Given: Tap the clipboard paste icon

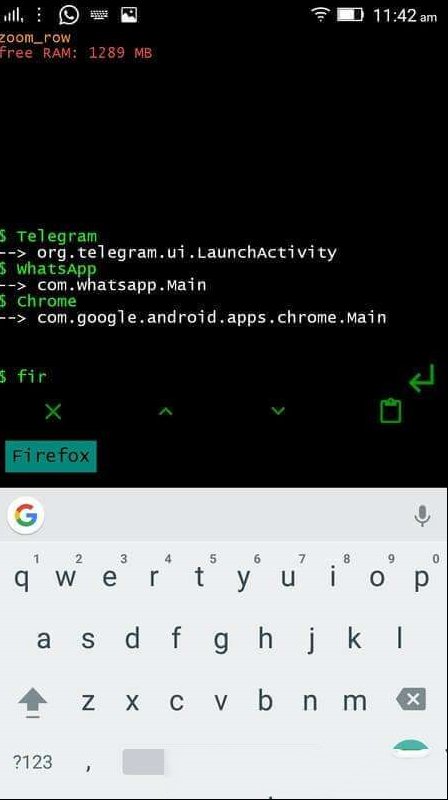Looking at the screenshot, I should click(391, 411).
